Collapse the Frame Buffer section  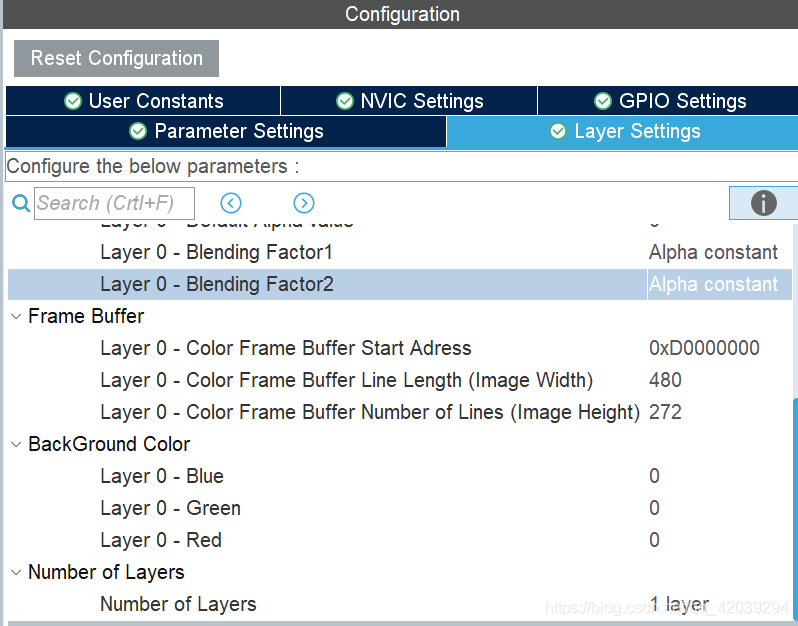pos(16,317)
